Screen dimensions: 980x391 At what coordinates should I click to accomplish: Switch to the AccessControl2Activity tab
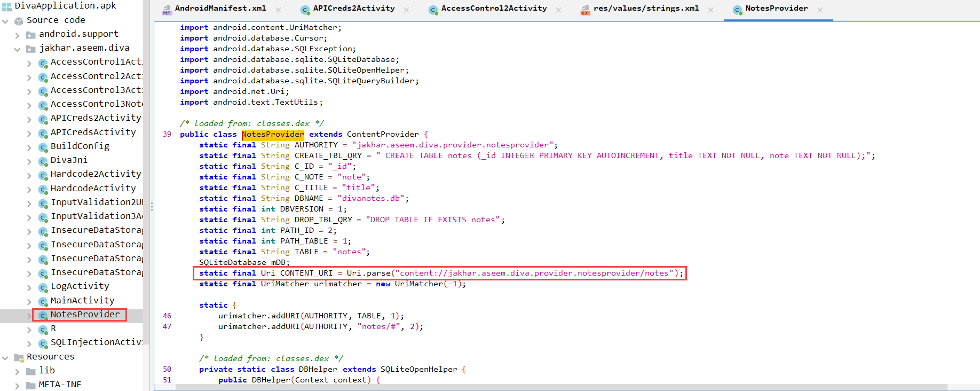pyautogui.click(x=494, y=9)
